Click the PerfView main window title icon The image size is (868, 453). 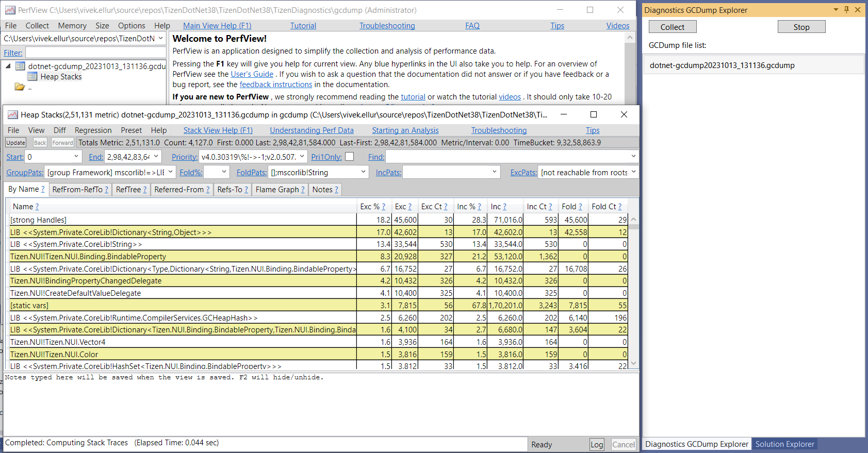coord(10,10)
